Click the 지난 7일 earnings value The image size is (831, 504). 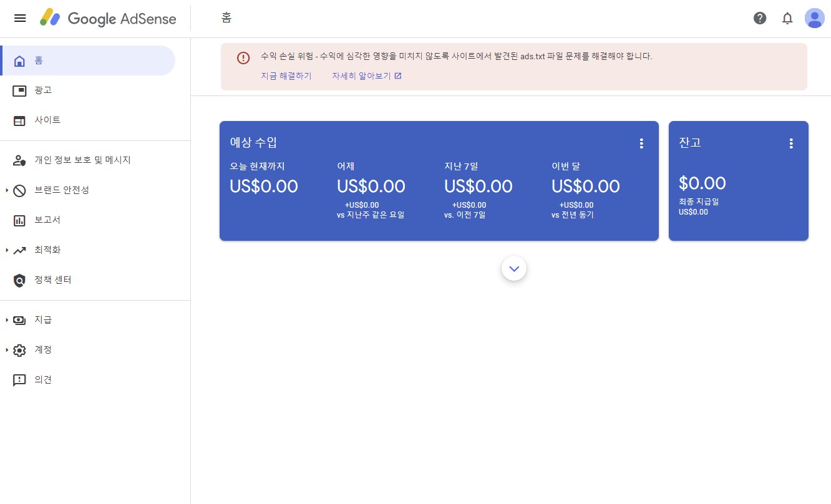[x=479, y=187]
